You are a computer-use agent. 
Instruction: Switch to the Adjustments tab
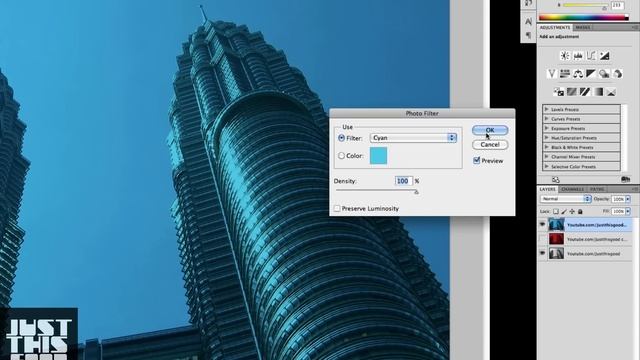555,27
